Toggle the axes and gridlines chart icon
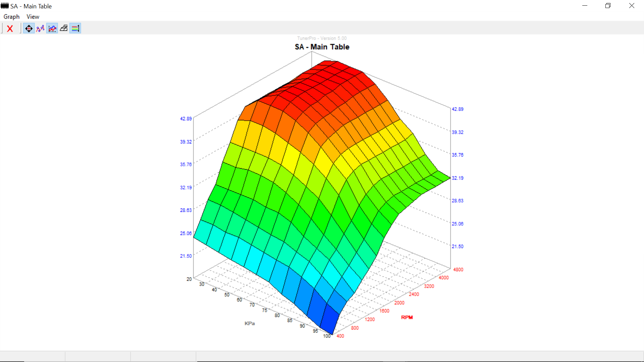This screenshot has width=644, height=362. [x=52, y=28]
